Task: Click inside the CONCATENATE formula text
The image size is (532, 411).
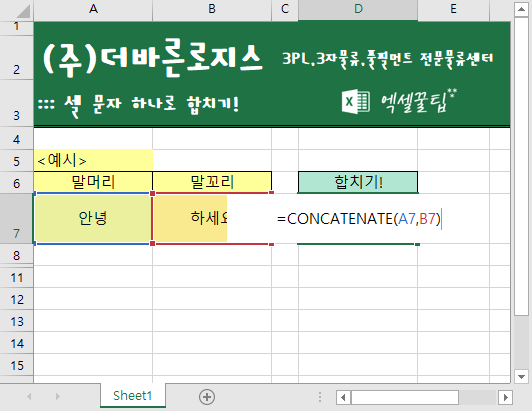Action: click(359, 218)
